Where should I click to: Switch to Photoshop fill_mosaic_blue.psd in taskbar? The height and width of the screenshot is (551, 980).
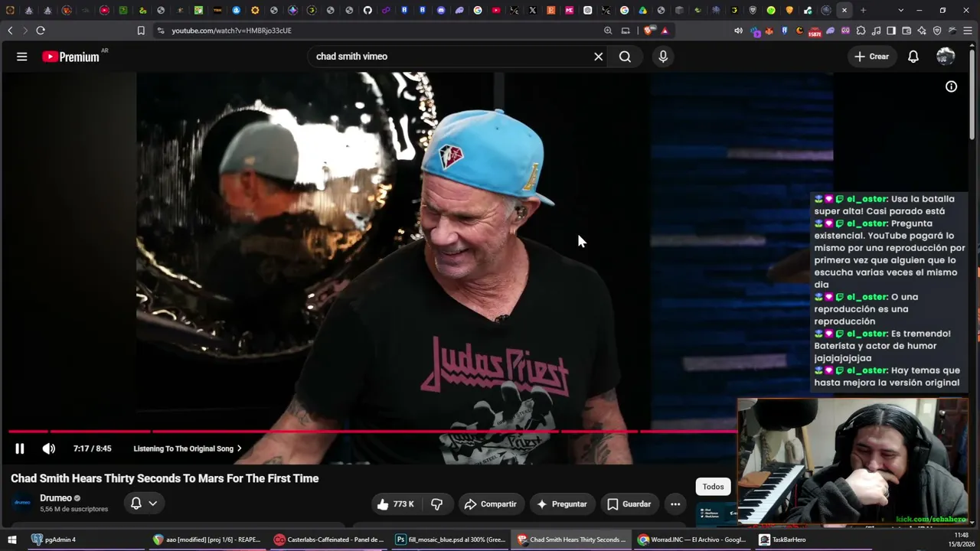point(450,540)
